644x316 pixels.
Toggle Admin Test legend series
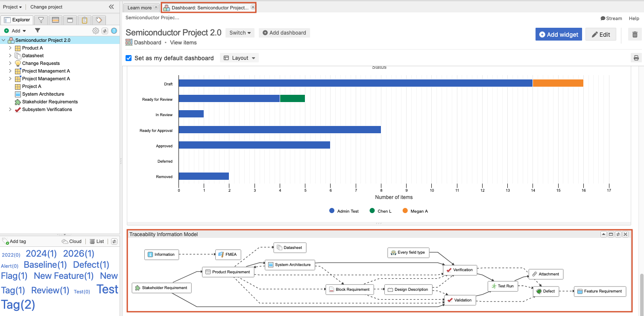pos(344,211)
